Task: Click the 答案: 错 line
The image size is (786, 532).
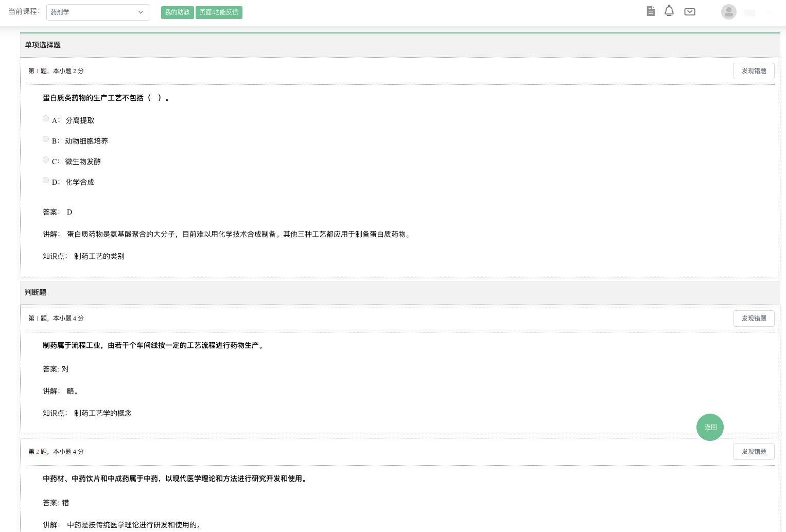Action: (x=56, y=503)
